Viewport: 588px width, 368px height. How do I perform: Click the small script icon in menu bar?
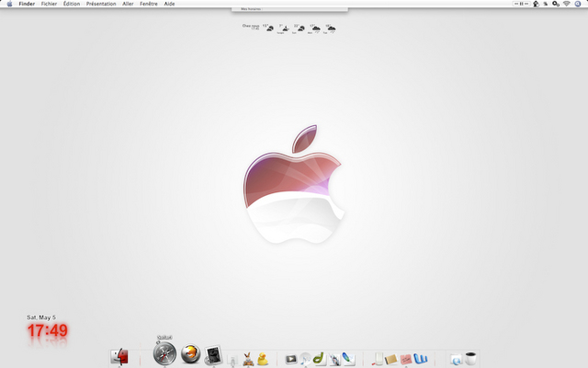point(546,4)
